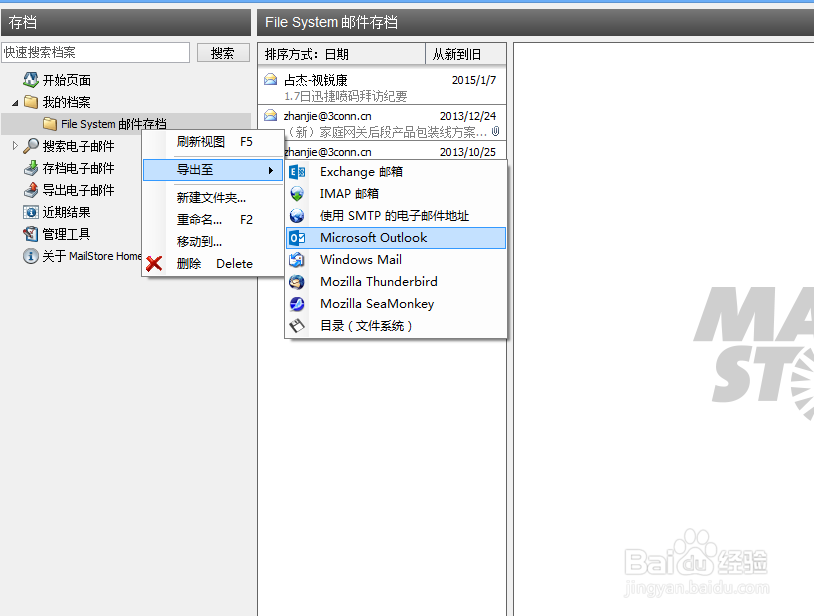
Task: Collapse the 我的档案 tree node
Action: click(x=15, y=103)
